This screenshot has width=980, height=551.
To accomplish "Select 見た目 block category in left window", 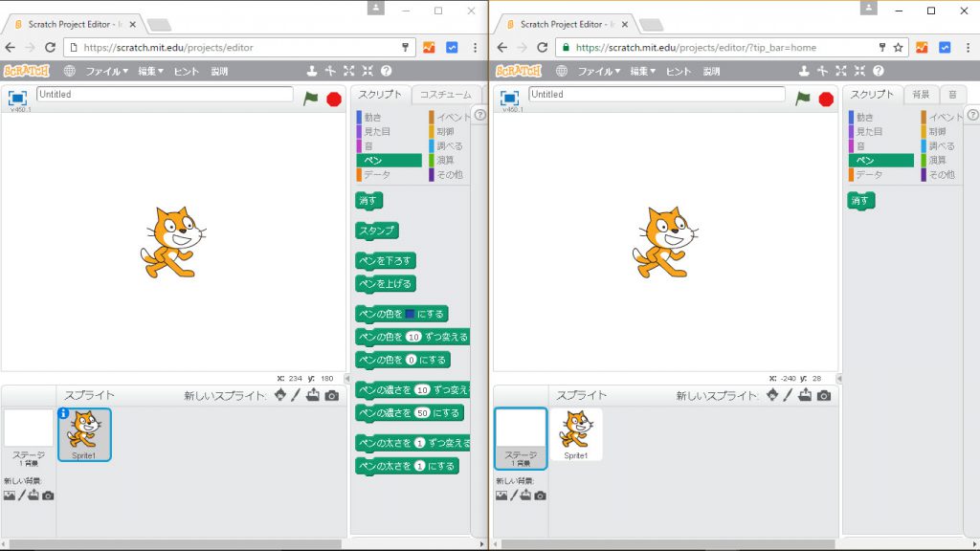I will [x=377, y=131].
